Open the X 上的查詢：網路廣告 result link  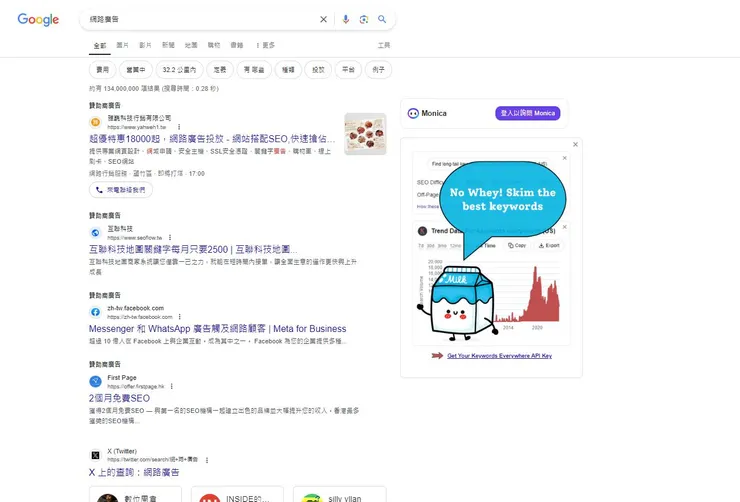[134, 472]
